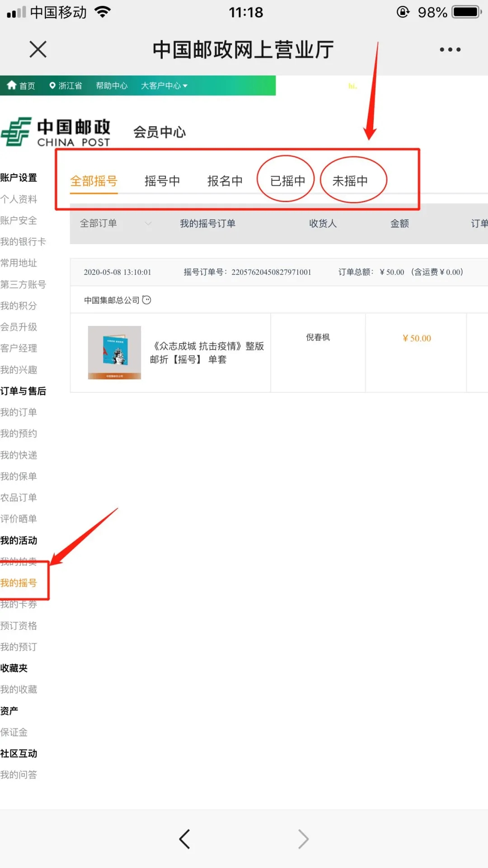Open 个人资料 in sidebar
This screenshot has width=488, height=868.
[19, 199]
